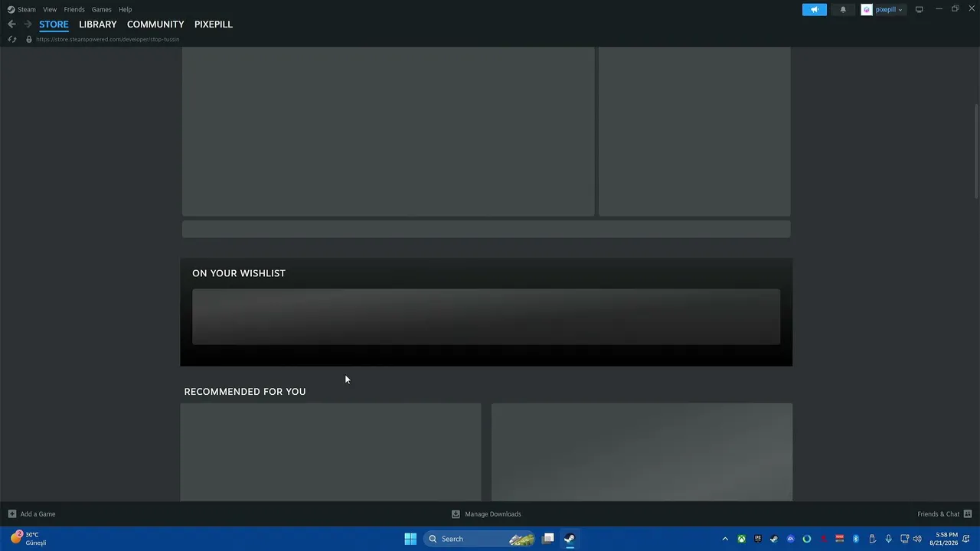Click the RECOMMENDED FOR YOU heading
Image resolution: width=980 pixels, height=551 pixels.
pos(244,391)
